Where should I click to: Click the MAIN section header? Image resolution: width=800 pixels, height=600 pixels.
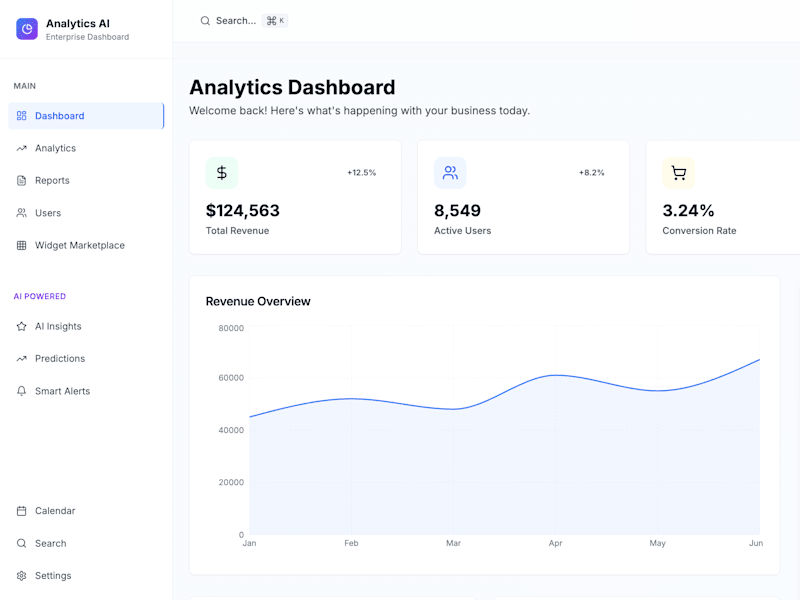tap(25, 86)
